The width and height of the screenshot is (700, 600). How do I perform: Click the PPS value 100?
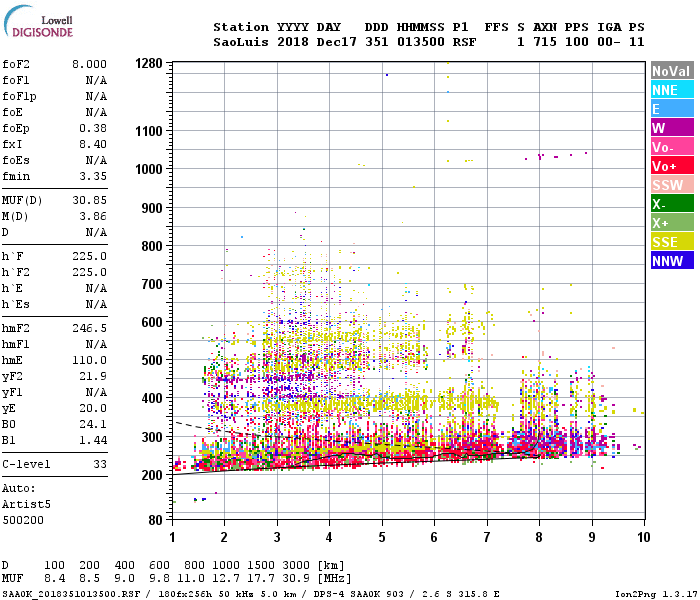click(x=577, y=42)
